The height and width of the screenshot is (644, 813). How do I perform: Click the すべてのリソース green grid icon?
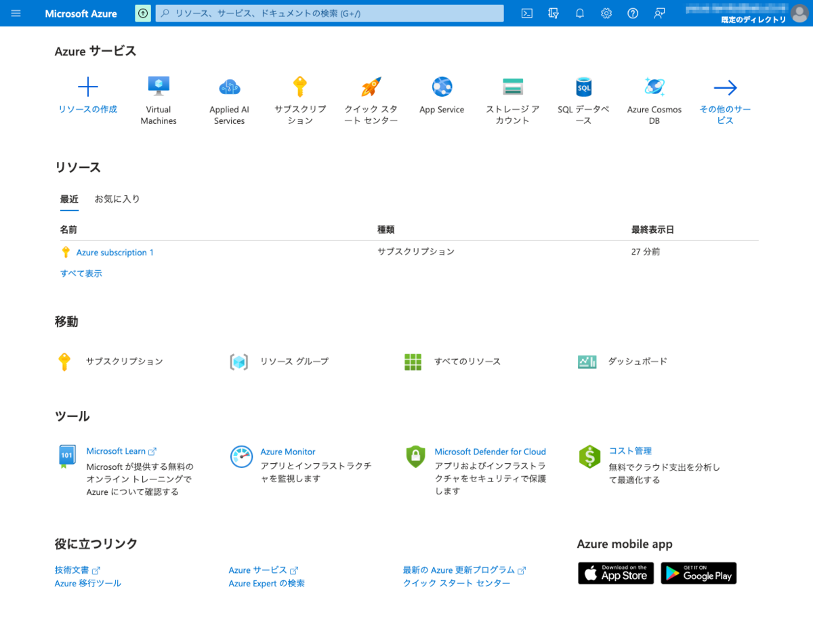[413, 362]
